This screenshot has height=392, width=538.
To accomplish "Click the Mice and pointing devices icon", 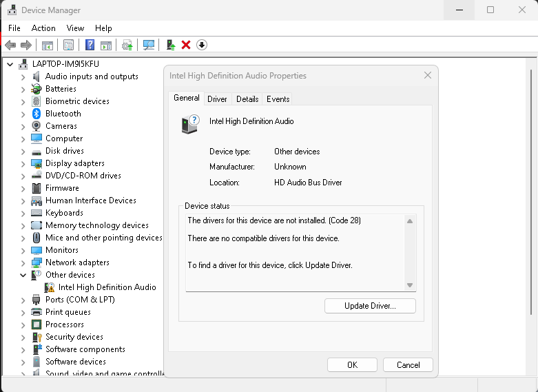I will tap(37, 238).
